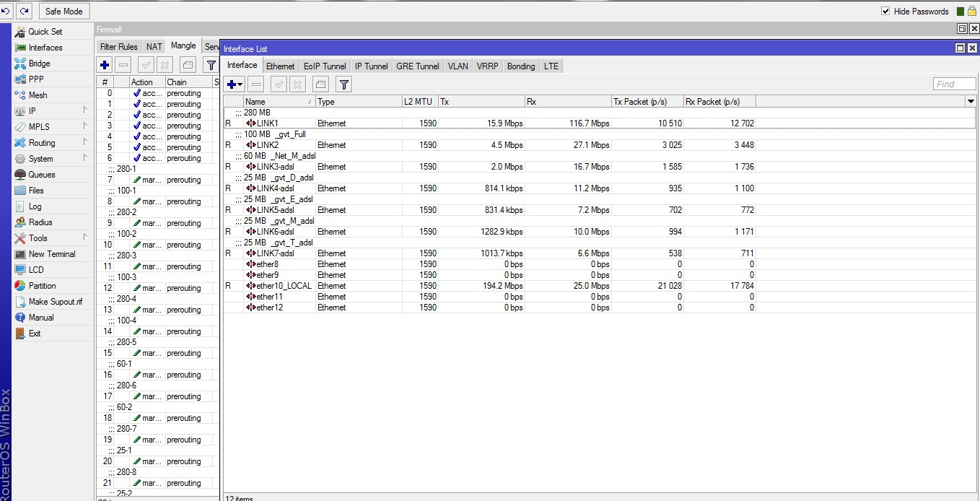Open Mesh in the sidebar
980x501 pixels.
(38, 95)
